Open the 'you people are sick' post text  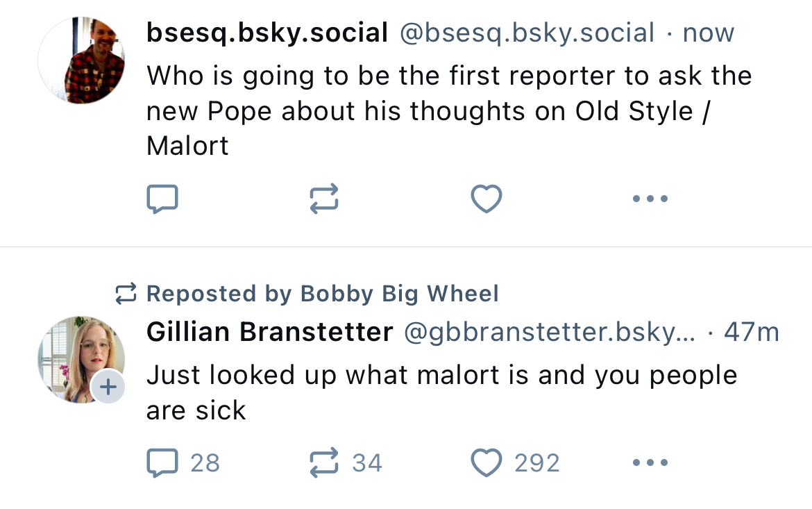441,392
